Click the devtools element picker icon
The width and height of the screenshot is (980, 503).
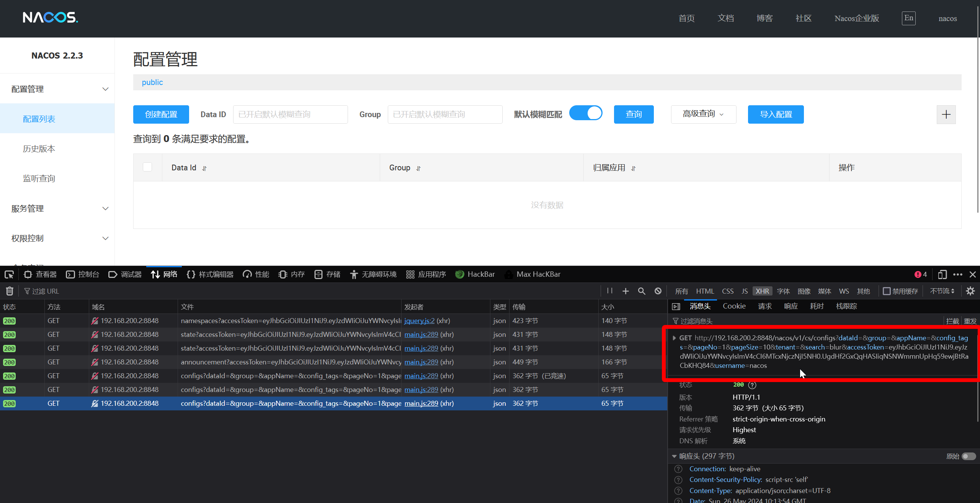click(x=9, y=274)
